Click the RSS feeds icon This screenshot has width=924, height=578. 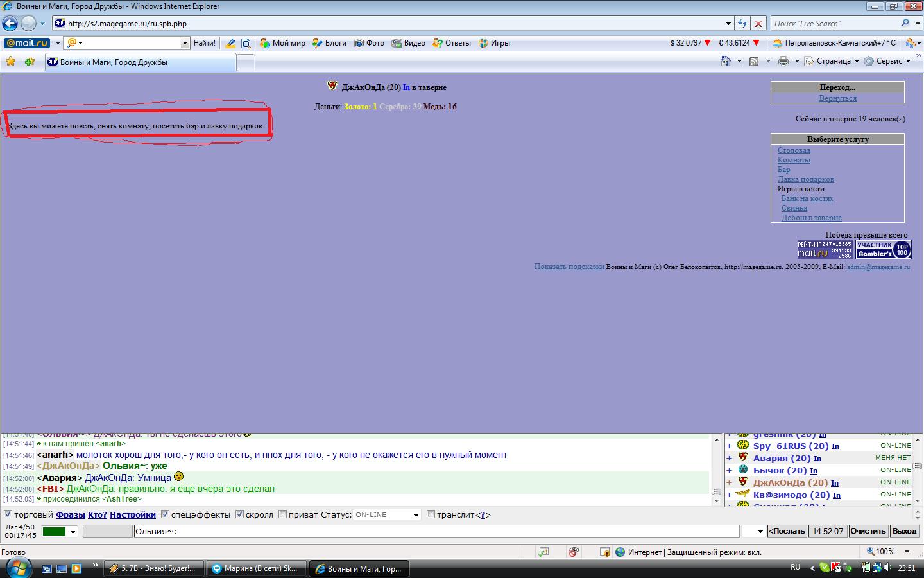pyautogui.click(x=754, y=61)
